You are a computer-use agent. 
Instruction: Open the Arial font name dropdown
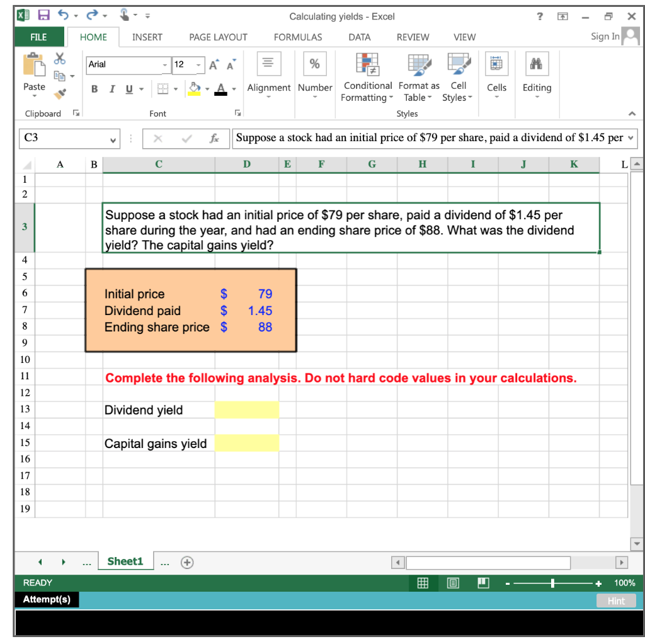(x=164, y=65)
